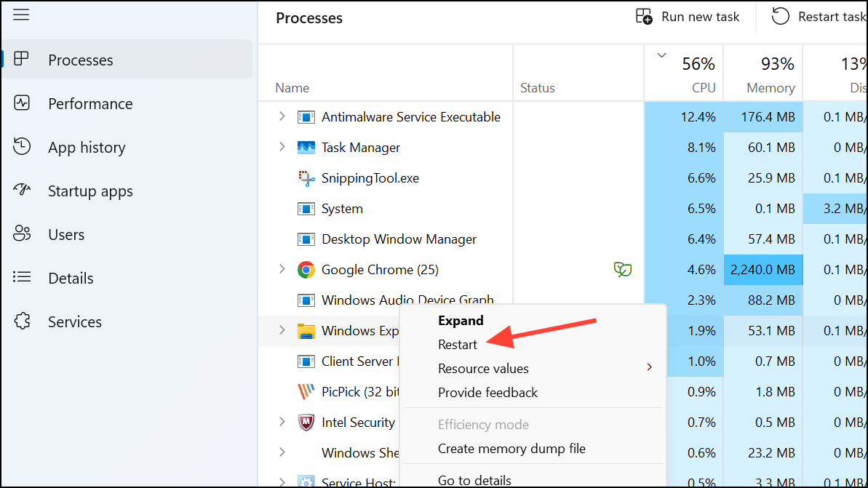This screenshot has width=868, height=488.
Task: Click the Details list icon
Action: click(20, 278)
